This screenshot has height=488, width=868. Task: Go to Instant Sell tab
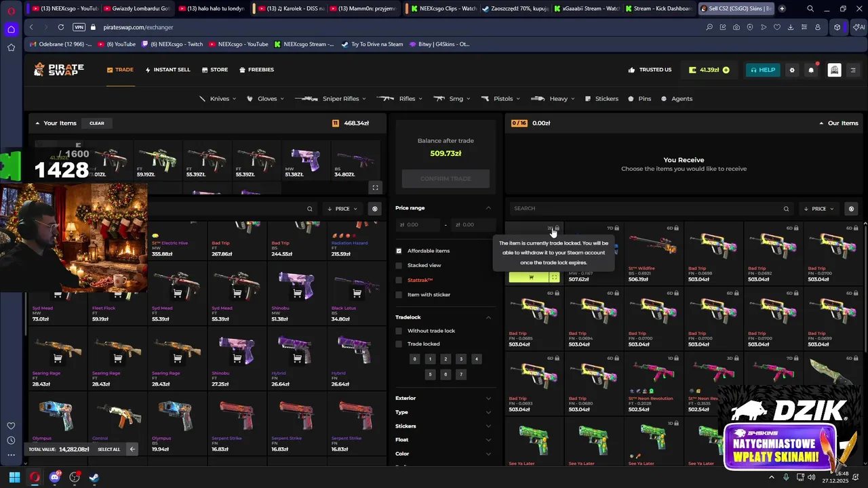coord(167,70)
